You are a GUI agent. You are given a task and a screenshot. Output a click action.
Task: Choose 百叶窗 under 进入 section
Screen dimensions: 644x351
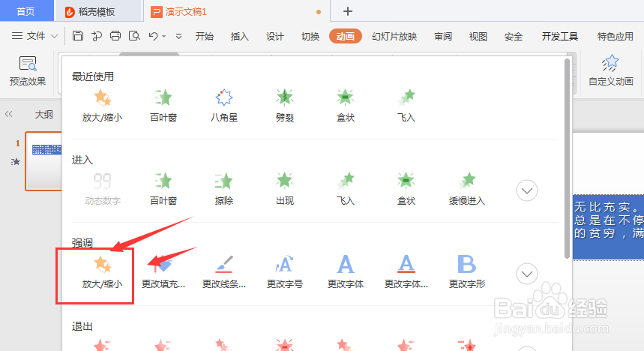163,189
